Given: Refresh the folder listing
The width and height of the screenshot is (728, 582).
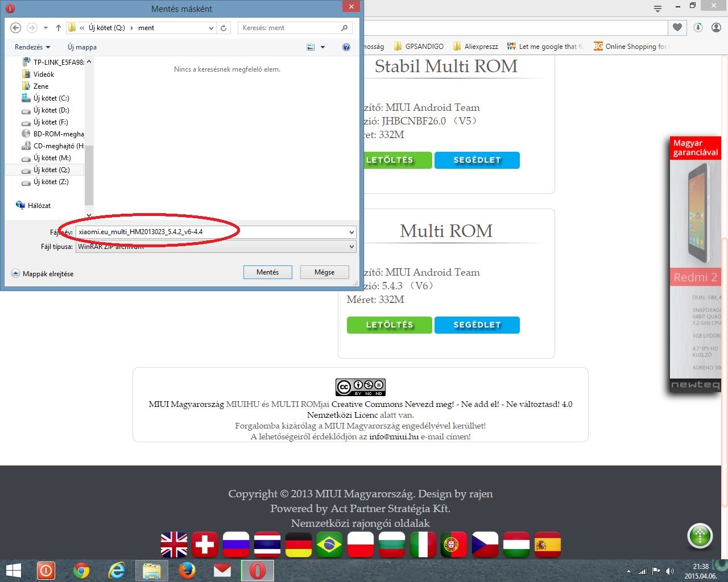Looking at the screenshot, I should click(224, 28).
